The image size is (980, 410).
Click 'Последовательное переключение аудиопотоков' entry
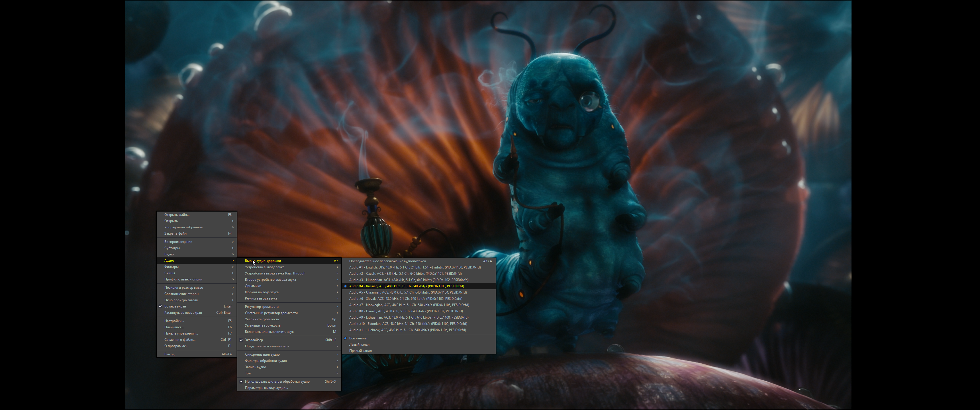(418, 261)
